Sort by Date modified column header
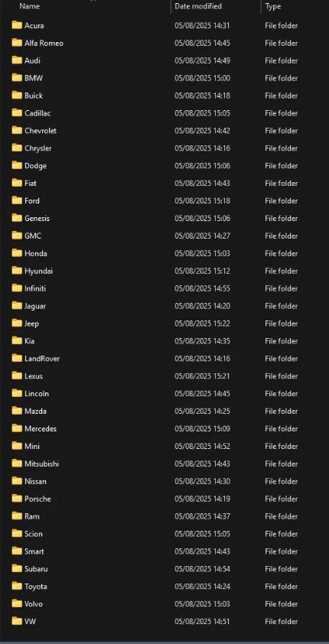The width and height of the screenshot is (329, 644). tap(198, 6)
